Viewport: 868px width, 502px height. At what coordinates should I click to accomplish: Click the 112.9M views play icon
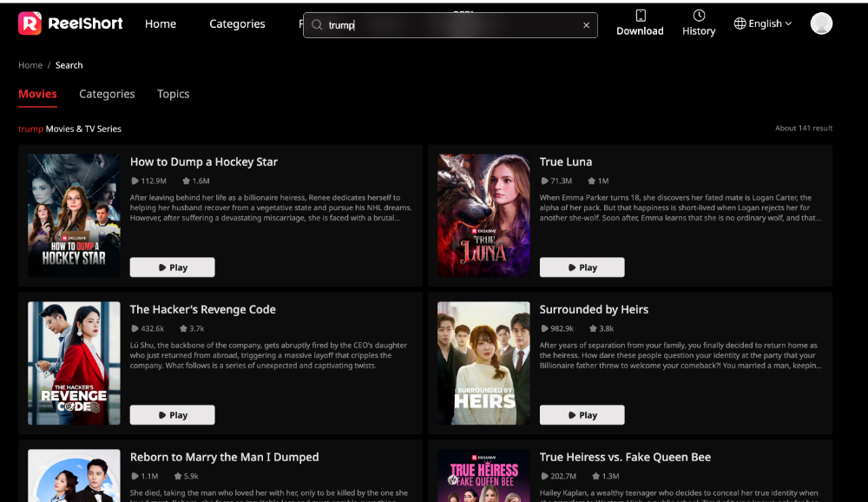tap(135, 181)
